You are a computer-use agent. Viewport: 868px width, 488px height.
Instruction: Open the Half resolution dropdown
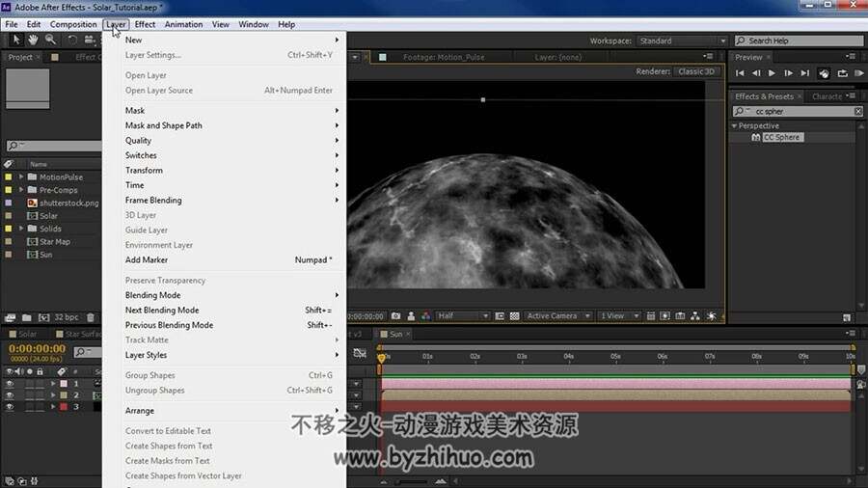[x=463, y=316]
